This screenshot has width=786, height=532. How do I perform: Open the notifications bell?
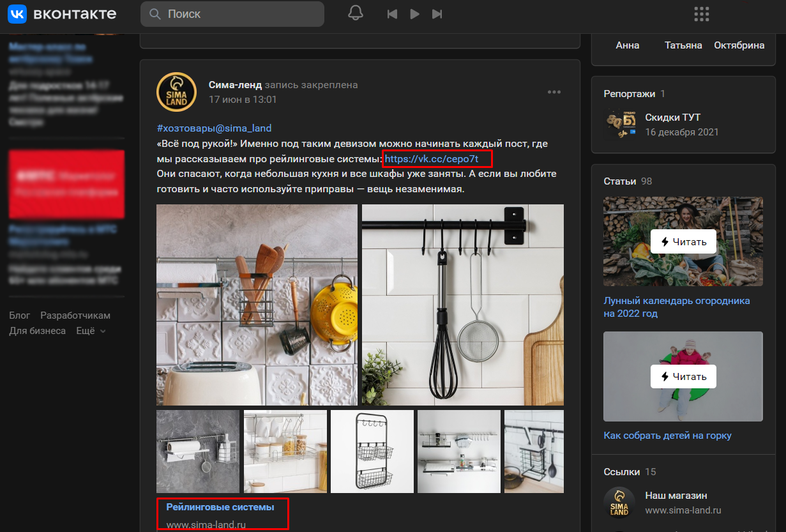coord(356,13)
